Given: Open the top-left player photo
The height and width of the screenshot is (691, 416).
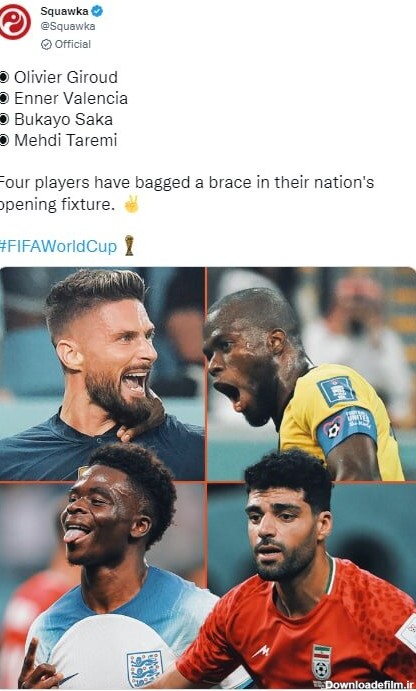Looking at the screenshot, I should click(x=102, y=374).
